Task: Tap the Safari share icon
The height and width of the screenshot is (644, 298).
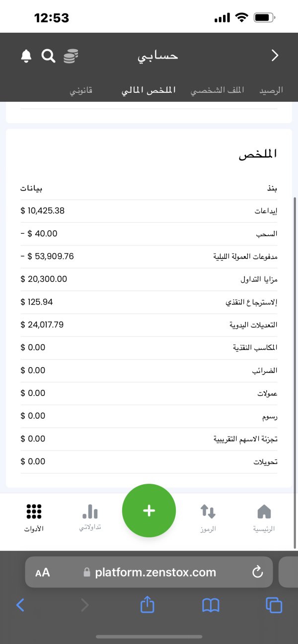Action: pos(147,605)
